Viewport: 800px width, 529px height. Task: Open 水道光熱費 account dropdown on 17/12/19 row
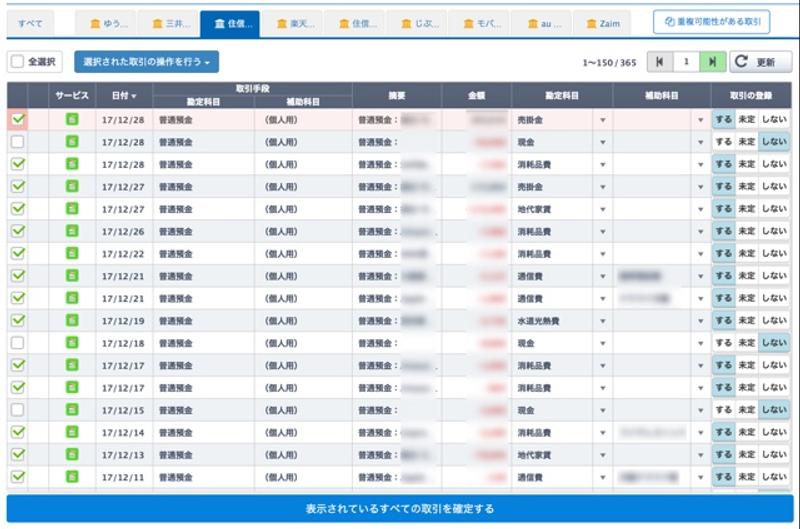click(603, 321)
